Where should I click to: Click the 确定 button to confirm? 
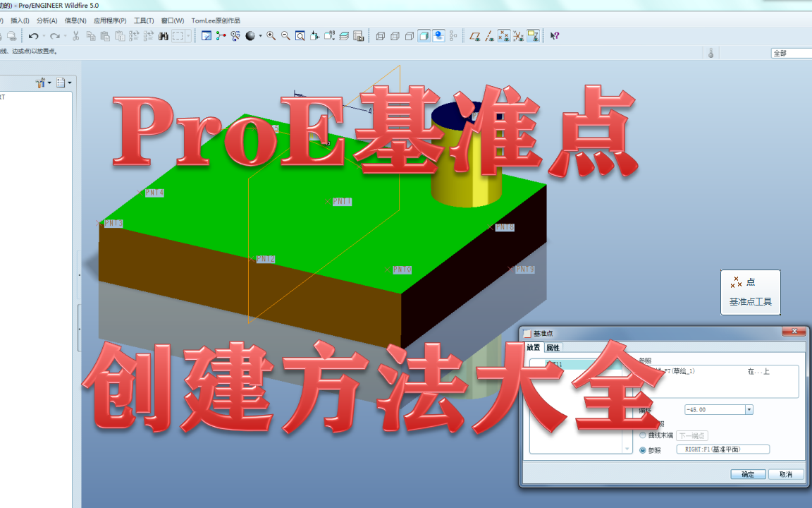tap(748, 473)
